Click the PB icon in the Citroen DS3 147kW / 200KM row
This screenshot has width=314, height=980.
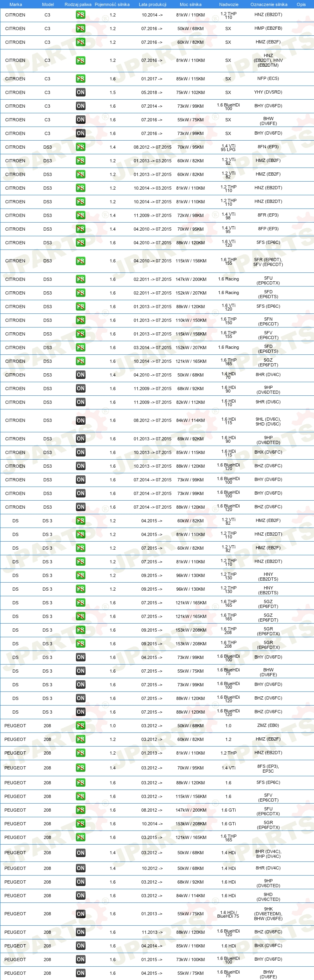80,279
